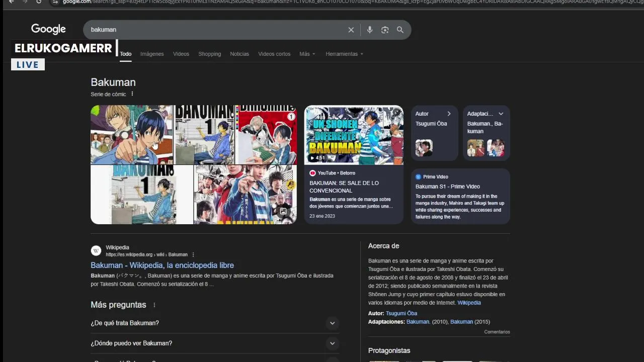Click in the bakuman search input field
The width and height of the screenshot is (644, 362).
click(216, 30)
